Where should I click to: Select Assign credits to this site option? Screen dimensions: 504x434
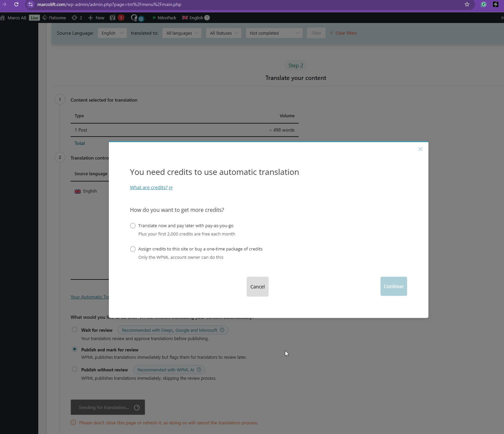tap(133, 249)
